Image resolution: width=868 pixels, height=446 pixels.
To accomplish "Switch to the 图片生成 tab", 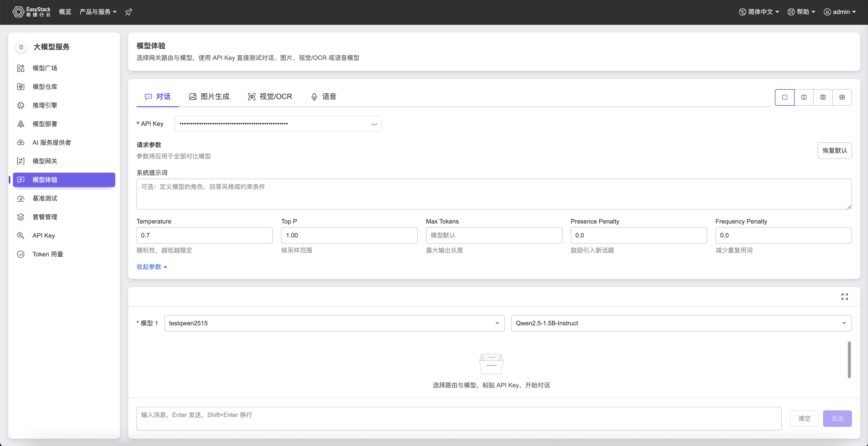I will tap(209, 97).
